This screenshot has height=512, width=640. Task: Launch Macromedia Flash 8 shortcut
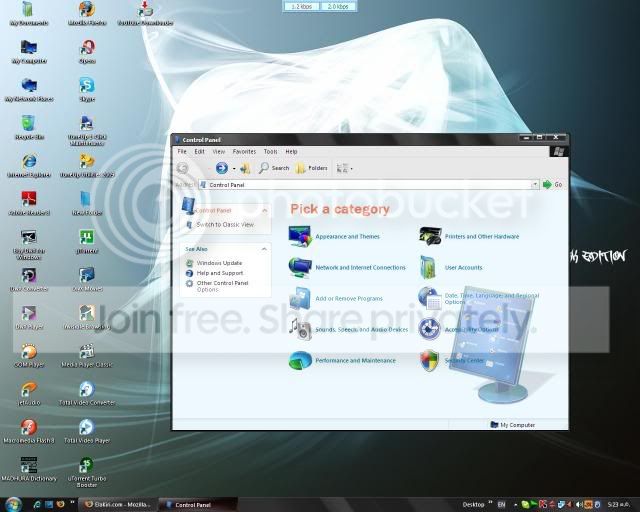(29, 431)
